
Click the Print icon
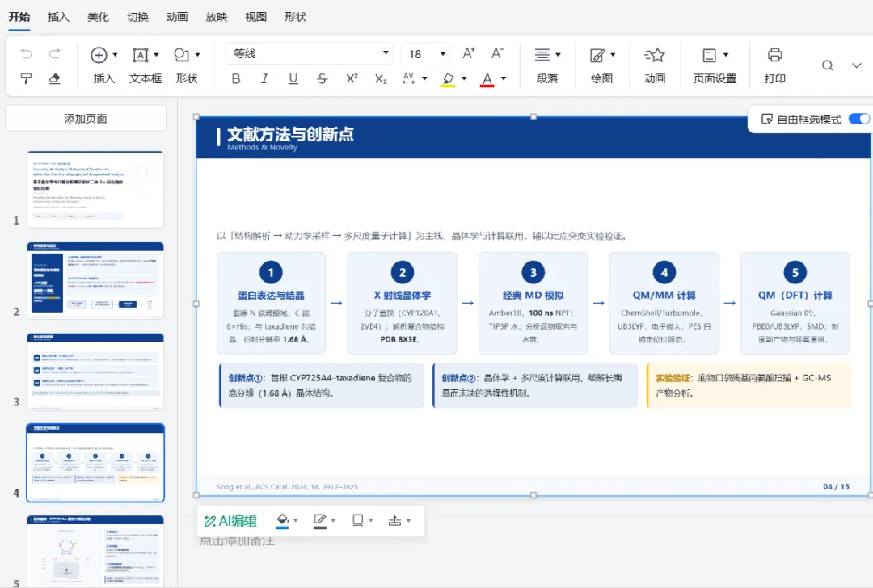[774, 55]
